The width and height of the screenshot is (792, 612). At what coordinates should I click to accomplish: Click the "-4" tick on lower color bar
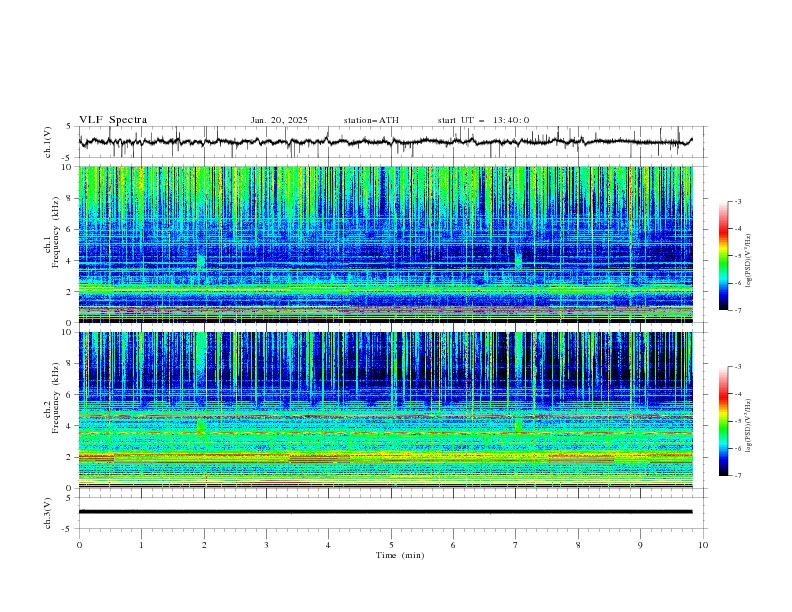(x=737, y=394)
